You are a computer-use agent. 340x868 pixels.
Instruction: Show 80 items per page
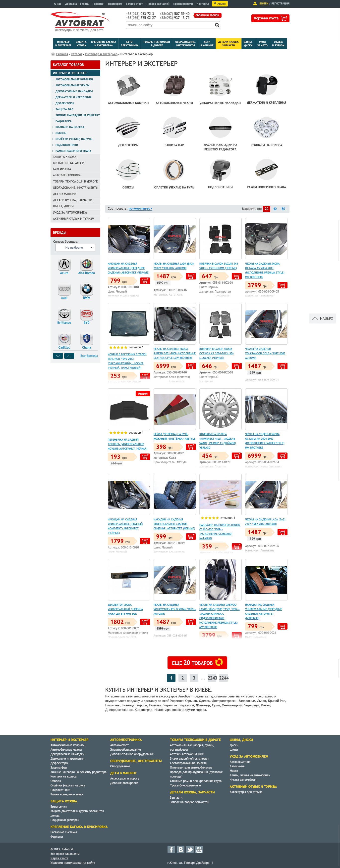click(x=283, y=209)
